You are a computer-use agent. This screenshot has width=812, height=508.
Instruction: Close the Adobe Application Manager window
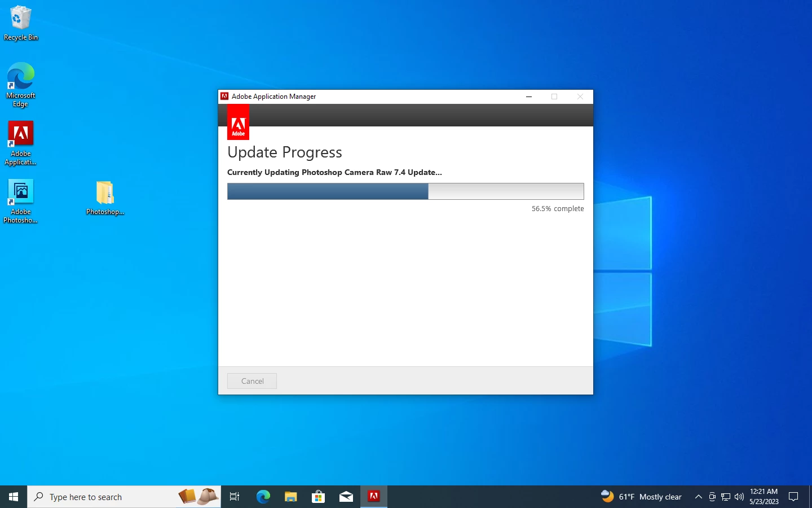pyautogui.click(x=580, y=97)
